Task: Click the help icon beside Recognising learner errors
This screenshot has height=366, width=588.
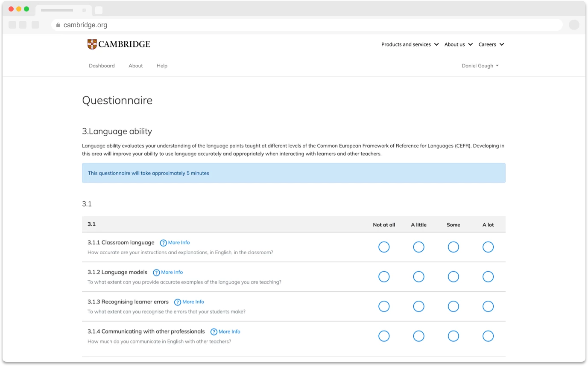Action: (x=177, y=302)
